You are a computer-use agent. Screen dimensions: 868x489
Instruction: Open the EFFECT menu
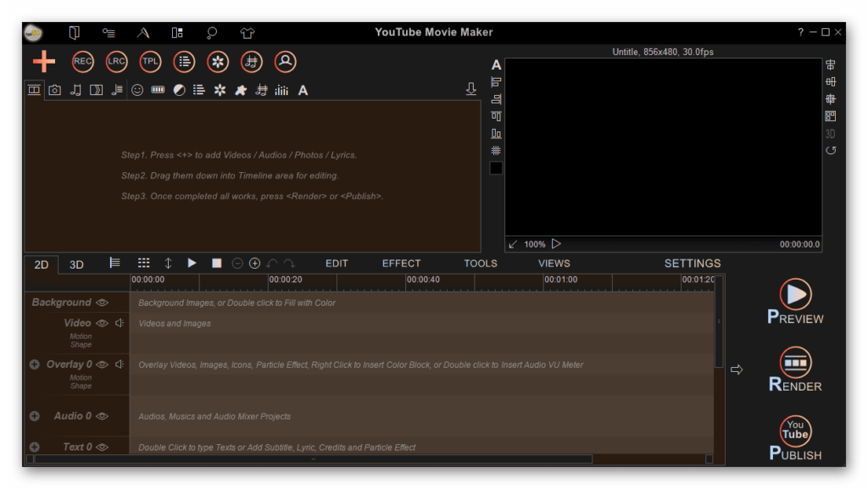[401, 264]
